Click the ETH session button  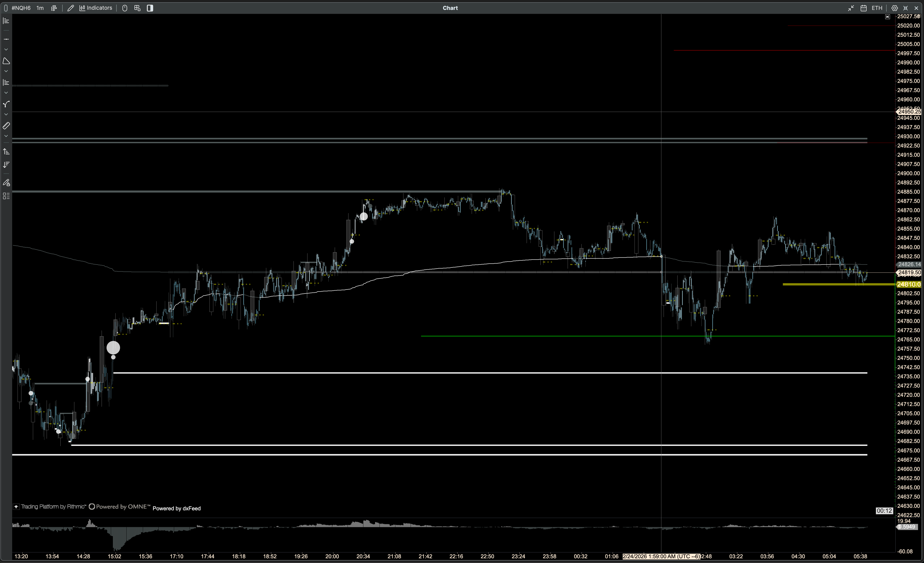[x=877, y=8]
